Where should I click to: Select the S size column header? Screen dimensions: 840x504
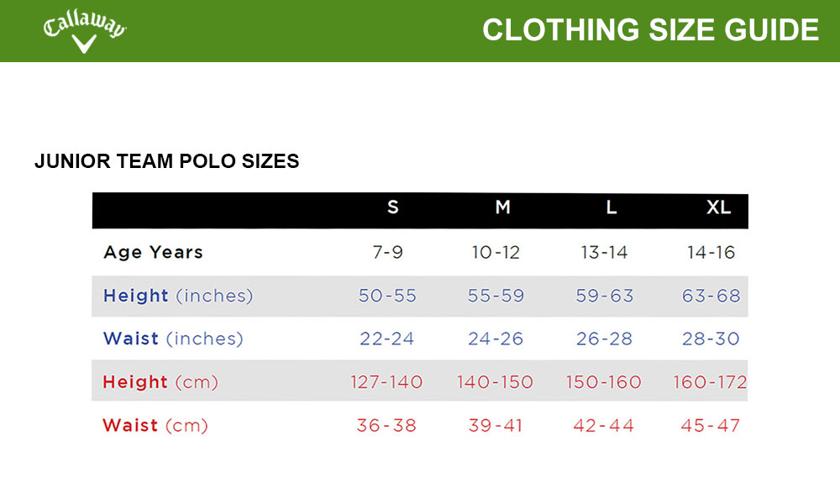click(393, 207)
